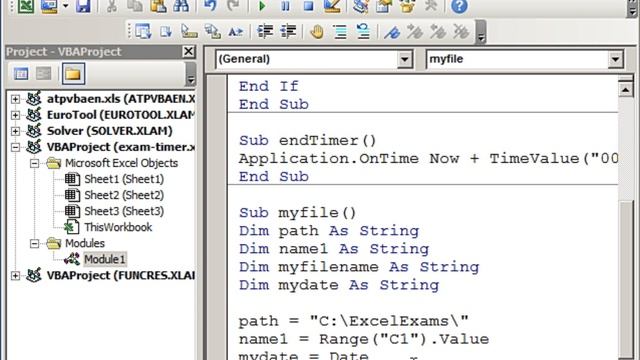Collapse the Microsoft Excel Objects folder

point(34,163)
